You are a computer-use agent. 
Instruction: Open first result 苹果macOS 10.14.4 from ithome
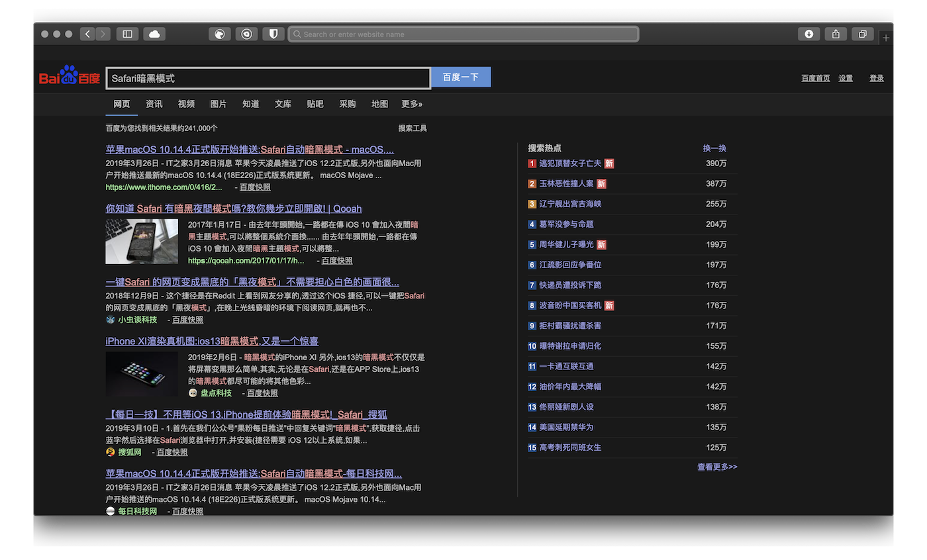(250, 150)
